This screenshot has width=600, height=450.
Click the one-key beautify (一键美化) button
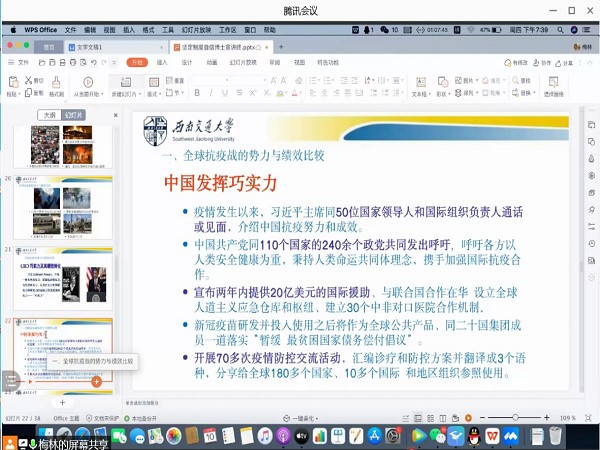pyautogui.click(x=301, y=418)
